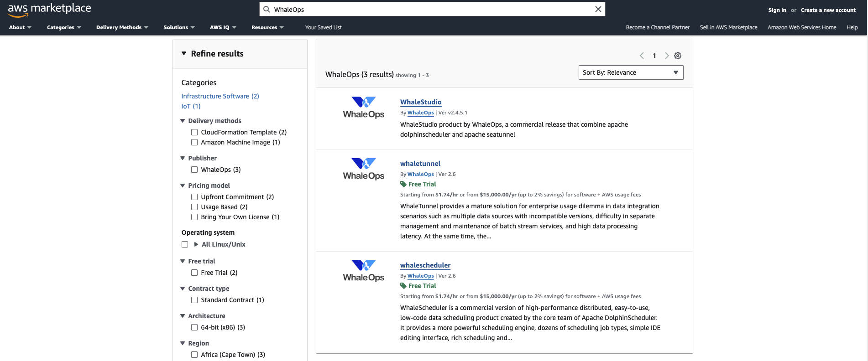
Task: Check the Standard Contract checkbox
Action: (194, 300)
